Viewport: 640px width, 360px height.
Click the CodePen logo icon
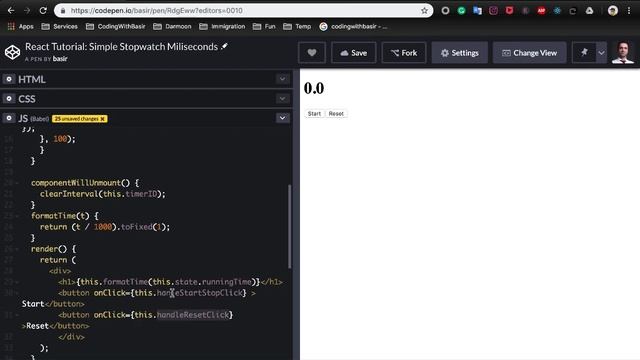(x=12, y=52)
